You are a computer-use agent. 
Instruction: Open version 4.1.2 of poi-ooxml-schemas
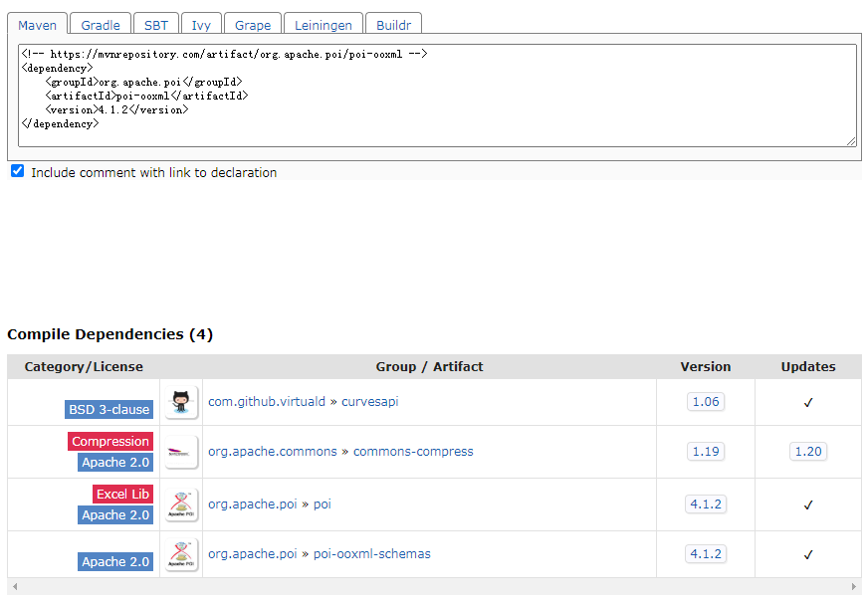706,554
